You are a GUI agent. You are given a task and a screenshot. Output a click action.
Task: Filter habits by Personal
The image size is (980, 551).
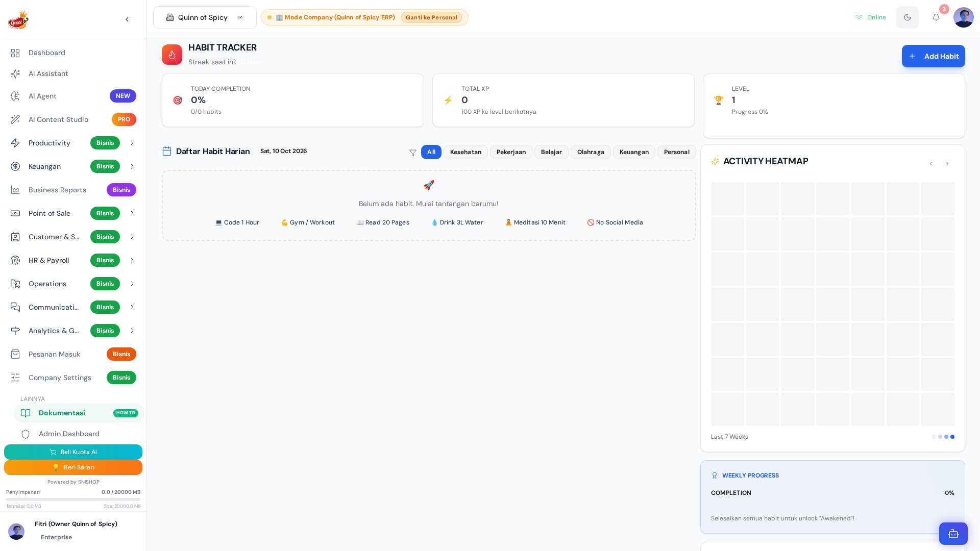[676, 152]
